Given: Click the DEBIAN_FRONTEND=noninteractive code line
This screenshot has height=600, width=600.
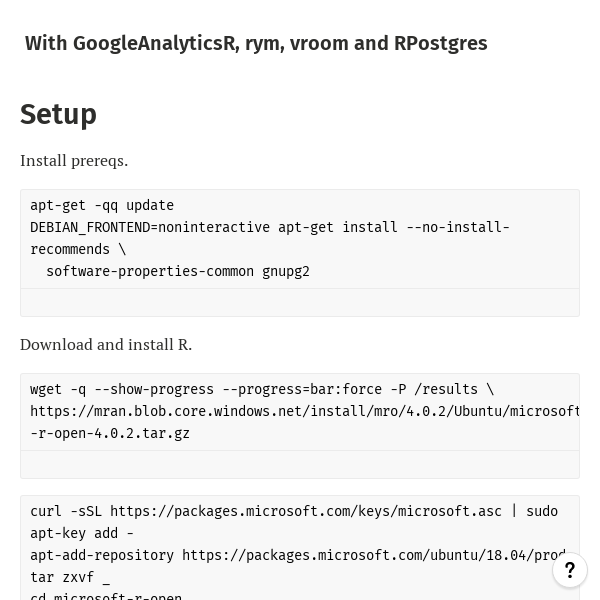Looking at the screenshot, I should click(x=270, y=227).
